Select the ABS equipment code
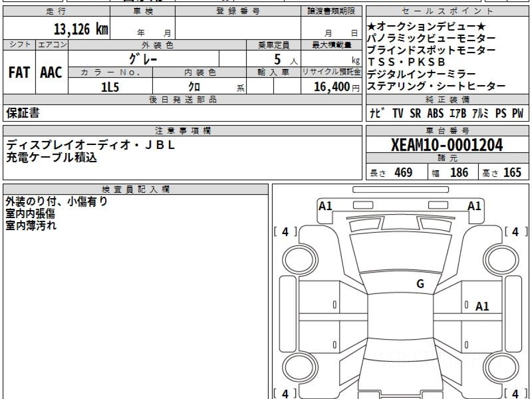 435,113
